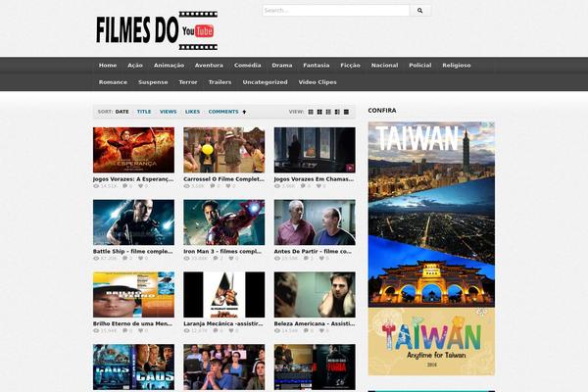Open the Romance category
Image resolution: width=588 pixels, height=392 pixels.
click(113, 82)
